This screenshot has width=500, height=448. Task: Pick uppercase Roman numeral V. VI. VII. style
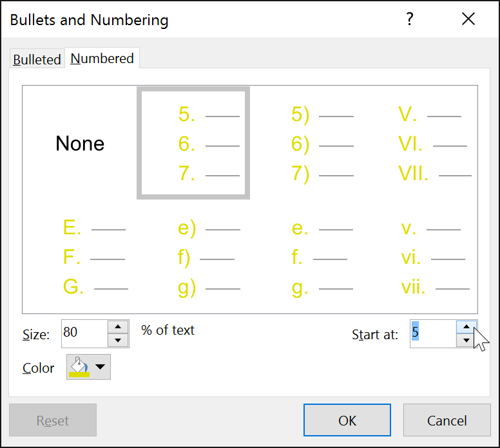(420, 144)
